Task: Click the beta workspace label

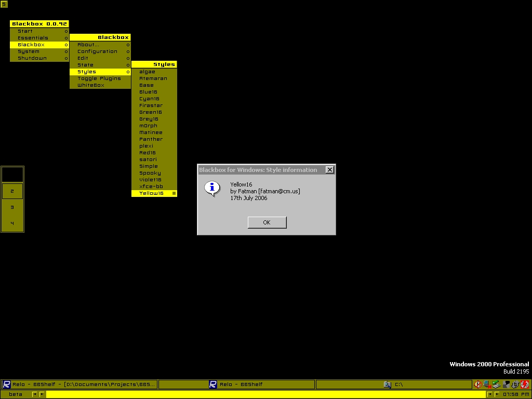Action: (16, 394)
